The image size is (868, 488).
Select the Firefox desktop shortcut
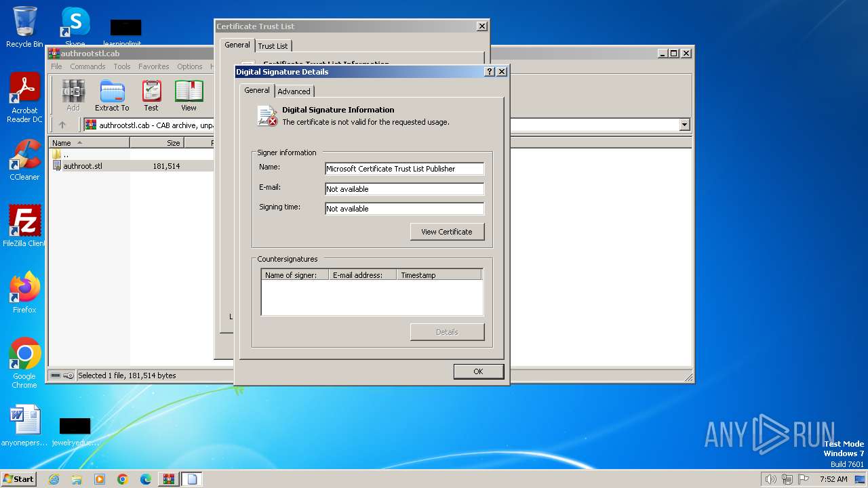point(24,292)
